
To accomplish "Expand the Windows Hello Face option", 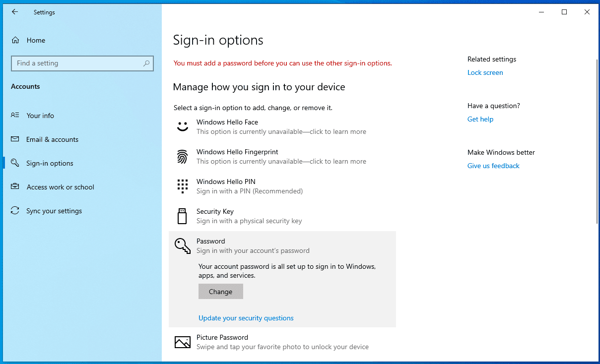I will [282, 127].
